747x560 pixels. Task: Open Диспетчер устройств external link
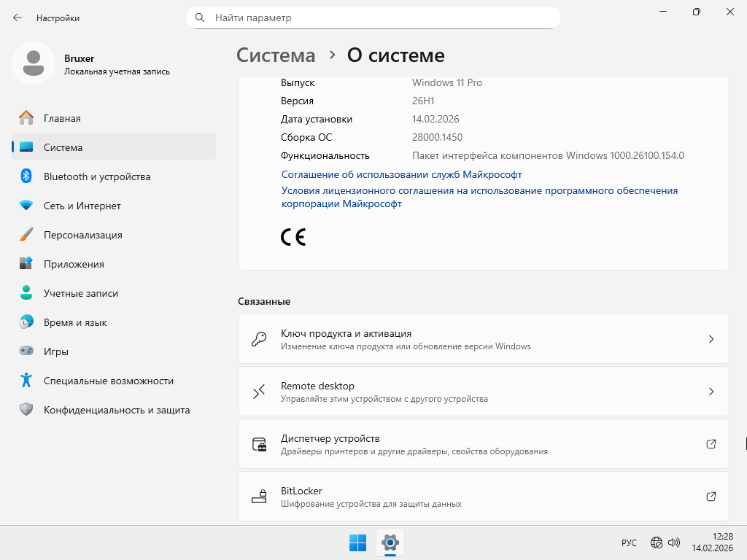coord(483,444)
